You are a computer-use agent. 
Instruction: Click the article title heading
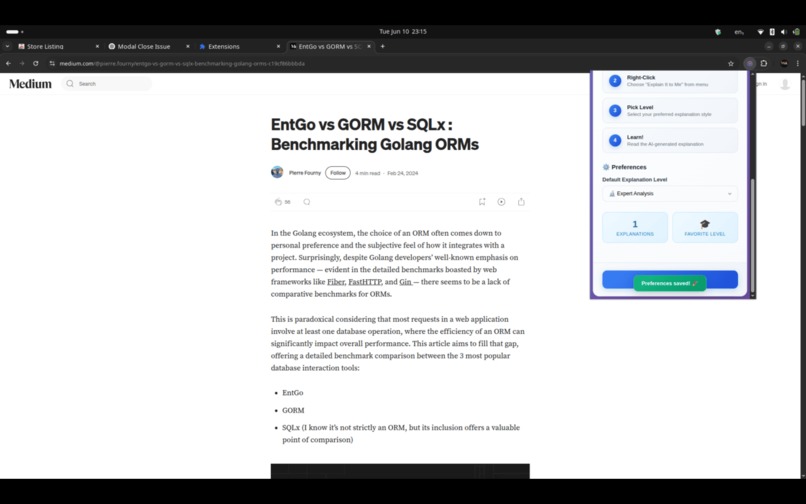coord(375,134)
